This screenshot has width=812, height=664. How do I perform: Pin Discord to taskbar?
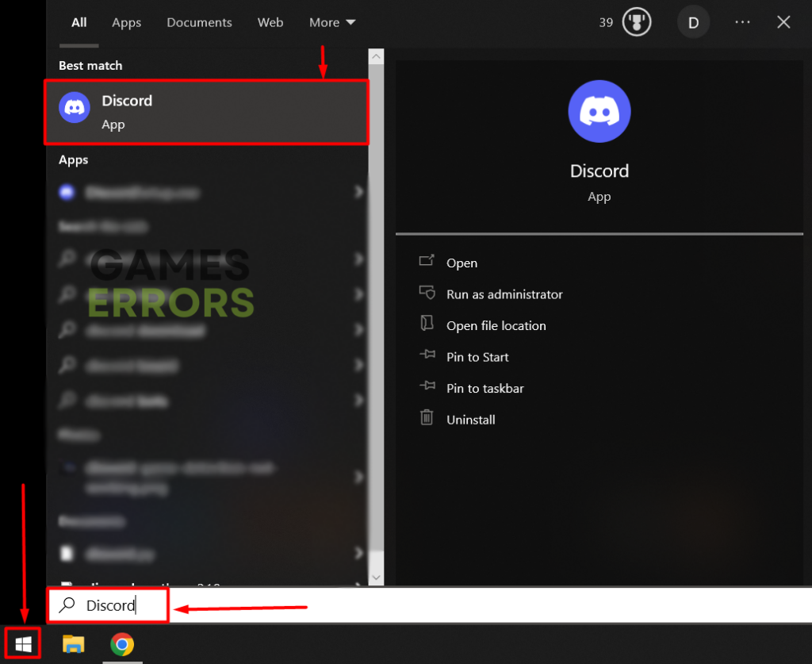pyautogui.click(x=485, y=389)
